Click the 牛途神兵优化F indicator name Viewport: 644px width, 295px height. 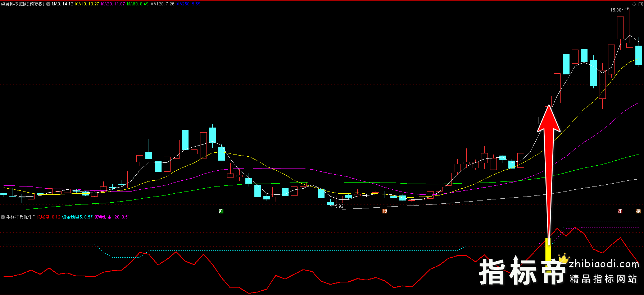tap(21, 217)
